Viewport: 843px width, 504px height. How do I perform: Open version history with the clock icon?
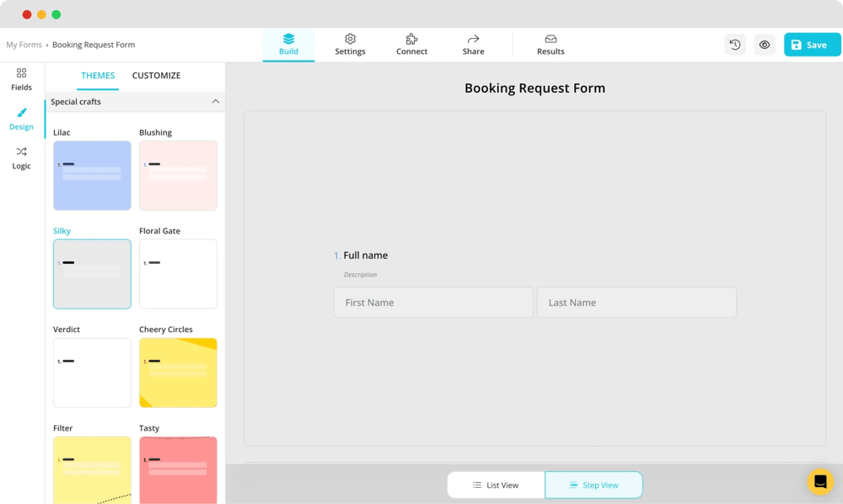pyautogui.click(x=734, y=44)
